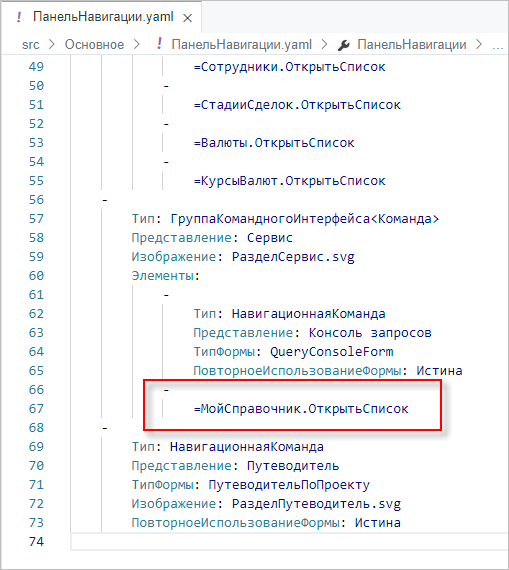Screen dimensions: 509x570
Task: Click the chevron after the src breadcrumb
Action: 52,44
